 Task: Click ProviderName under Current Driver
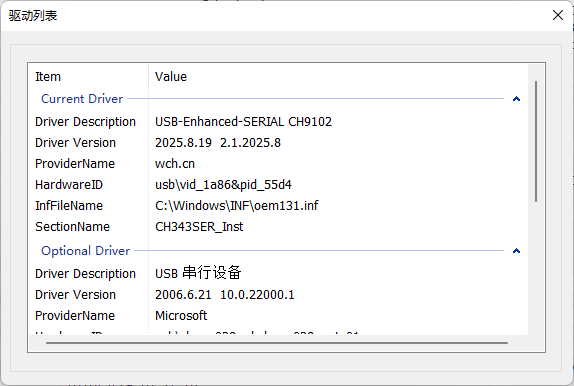75,164
